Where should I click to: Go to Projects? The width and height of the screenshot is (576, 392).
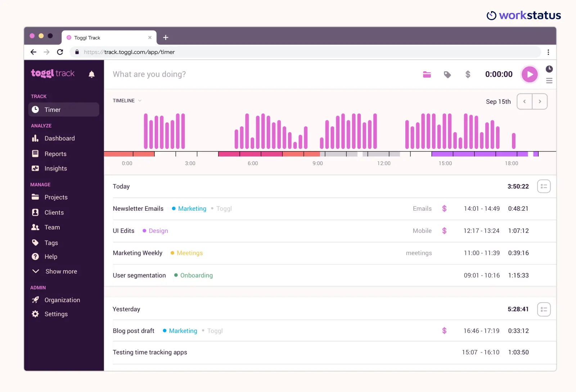56,197
